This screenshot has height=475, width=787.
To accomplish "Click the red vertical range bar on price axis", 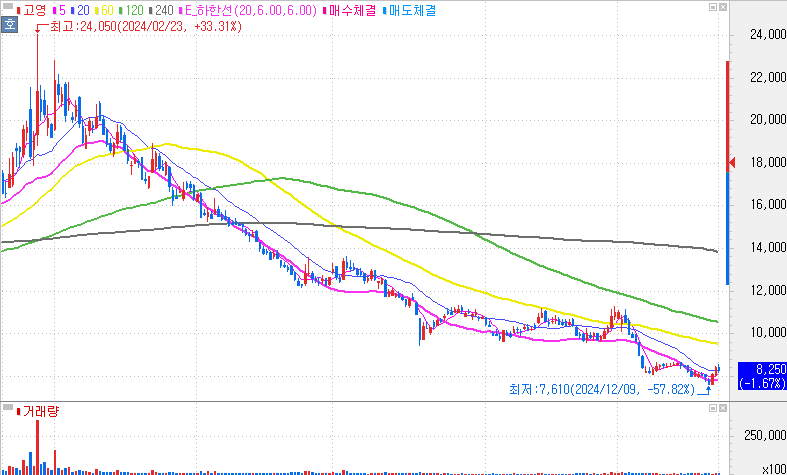I will [728, 116].
